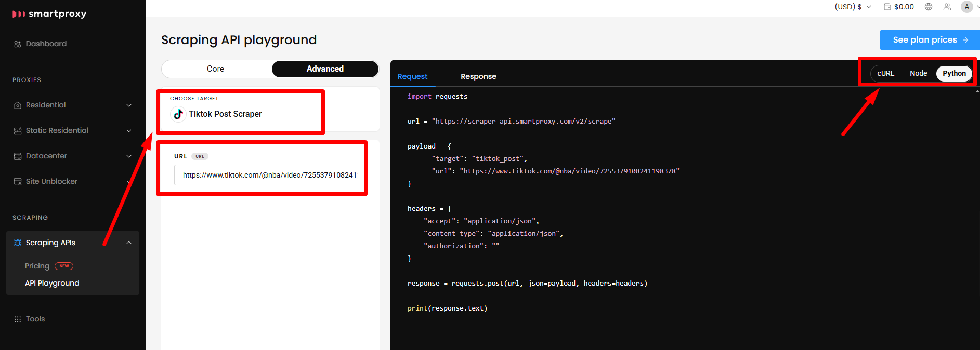The width and height of the screenshot is (980, 350).
Task: Open API Playground in sidebar
Action: (52, 284)
